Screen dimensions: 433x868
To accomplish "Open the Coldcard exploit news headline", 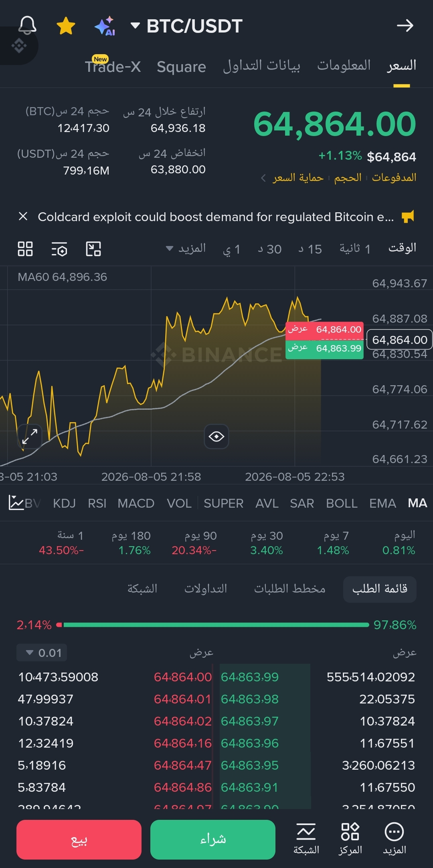I will click(x=216, y=217).
